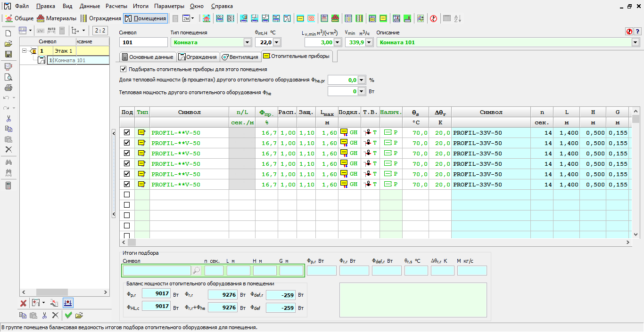Open the Ограждения toolbar section

(x=101, y=18)
